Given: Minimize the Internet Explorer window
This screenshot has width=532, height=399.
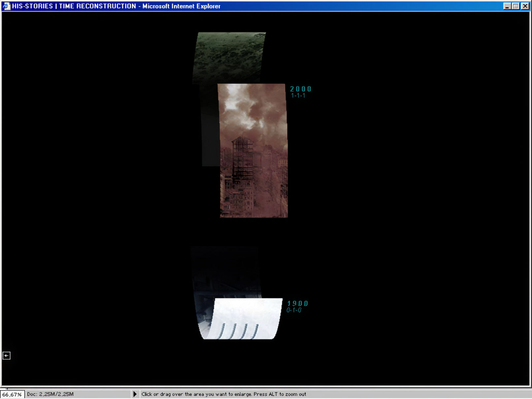Looking at the screenshot, I should pyautogui.click(x=507, y=6).
